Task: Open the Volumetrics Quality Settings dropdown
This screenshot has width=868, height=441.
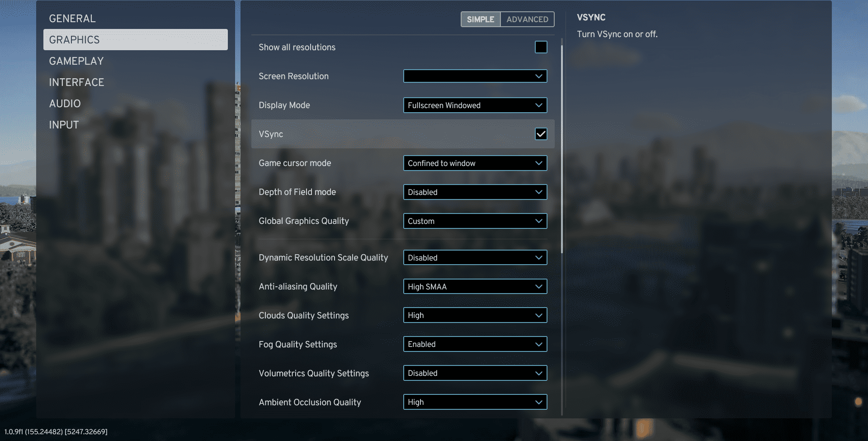Action: [475, 373]
